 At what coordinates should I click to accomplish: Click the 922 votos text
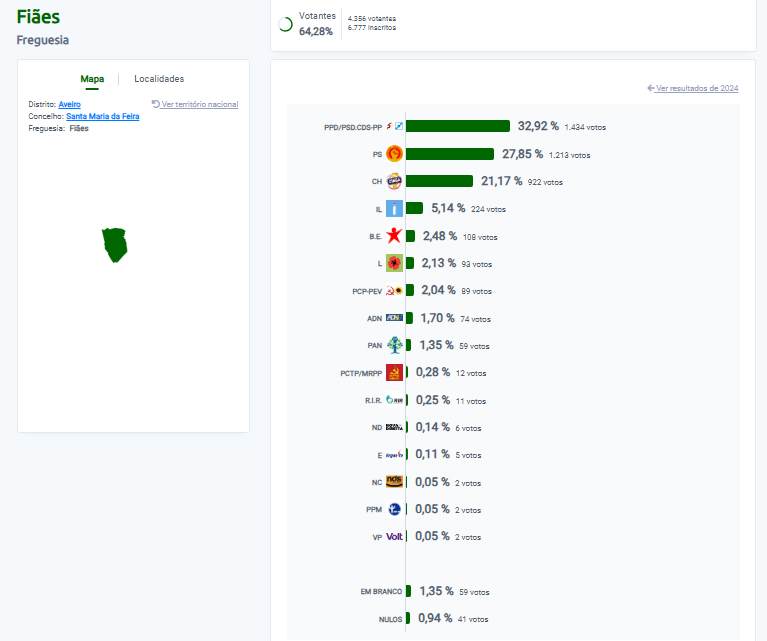(x=545, y=182)
